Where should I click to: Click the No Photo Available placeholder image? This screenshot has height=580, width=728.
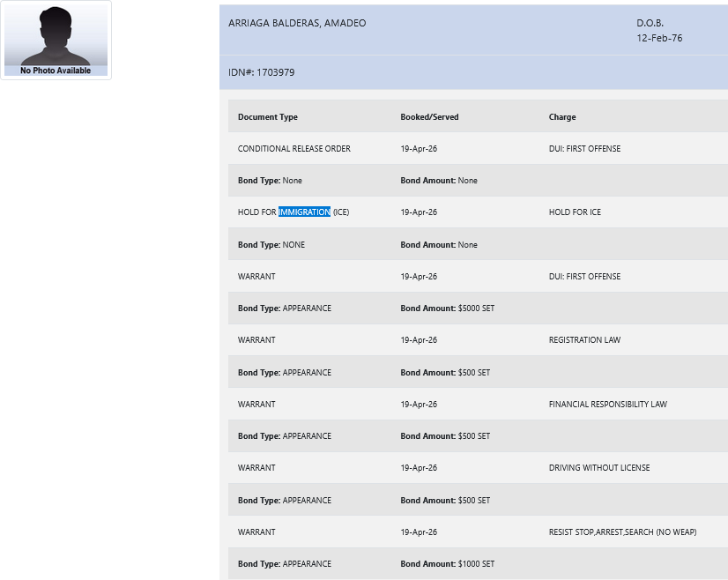tap(56, 41)
